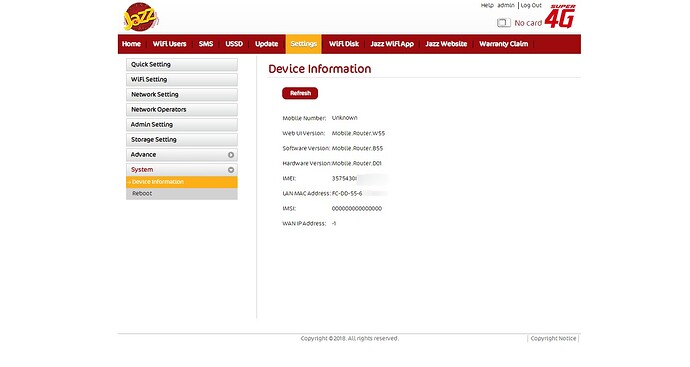Open the Jazz WiFi App tab

(392, 44)
